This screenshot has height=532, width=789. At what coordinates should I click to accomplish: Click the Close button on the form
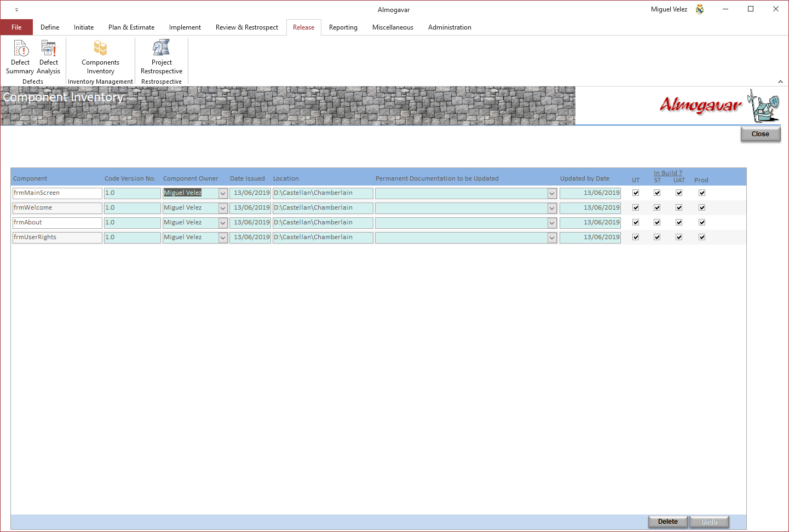coord(761,134)
